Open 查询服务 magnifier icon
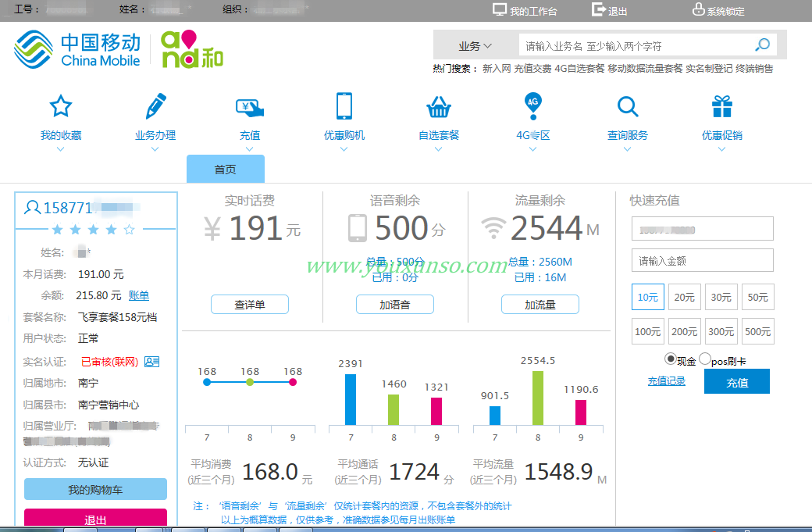This screenshot has height=532, width=812. (628, 107)
